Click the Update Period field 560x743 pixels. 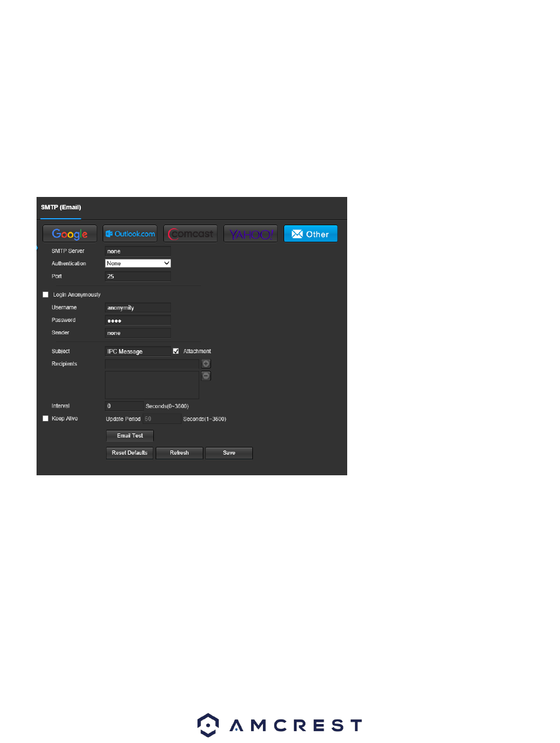point(162,419)
